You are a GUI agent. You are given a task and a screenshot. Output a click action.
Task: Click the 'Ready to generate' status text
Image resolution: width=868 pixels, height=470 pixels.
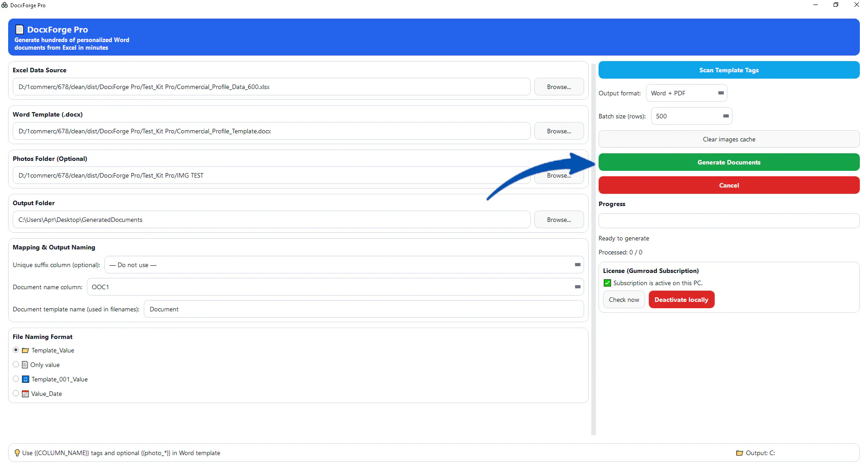pos(623,239)
